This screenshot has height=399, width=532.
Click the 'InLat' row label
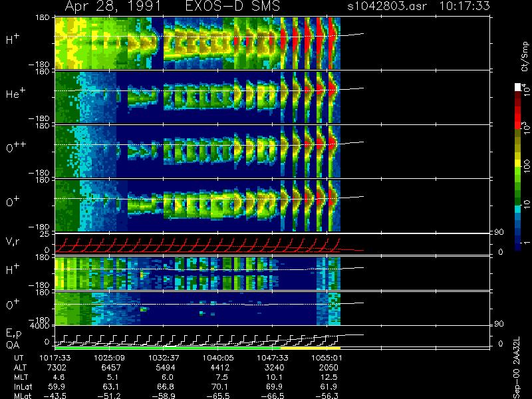coord(23,386)
